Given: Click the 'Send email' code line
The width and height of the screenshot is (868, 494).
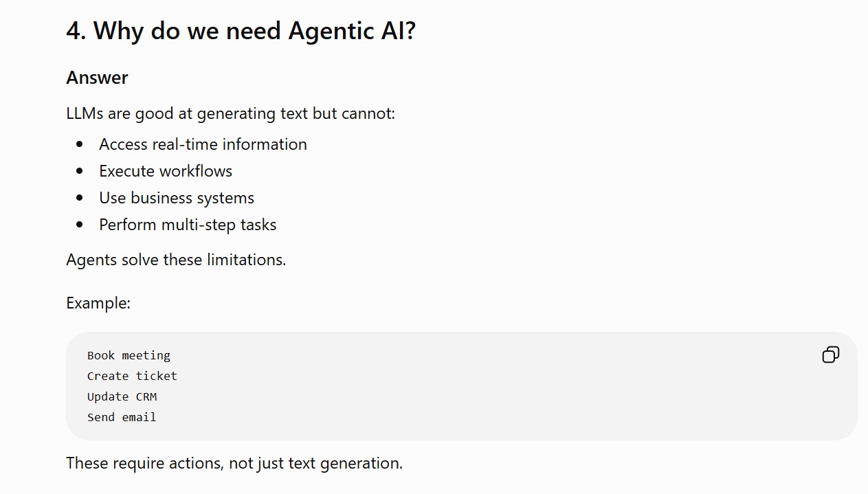Looking at the screenshot, I should 122,417.
